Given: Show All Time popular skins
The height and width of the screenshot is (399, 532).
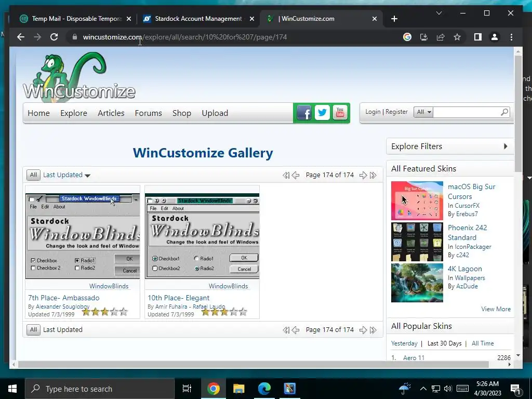Looking at the screenshot, I should click(483, 343).
